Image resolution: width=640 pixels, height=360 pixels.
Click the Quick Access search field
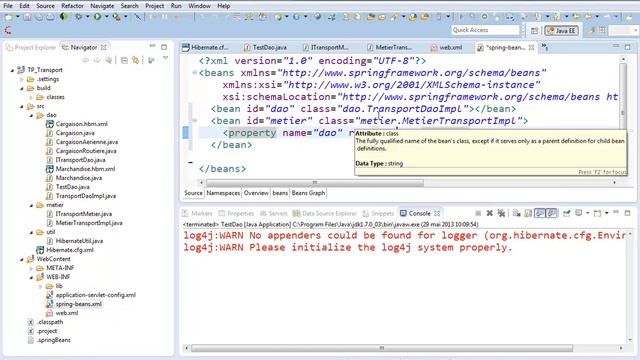485,30
